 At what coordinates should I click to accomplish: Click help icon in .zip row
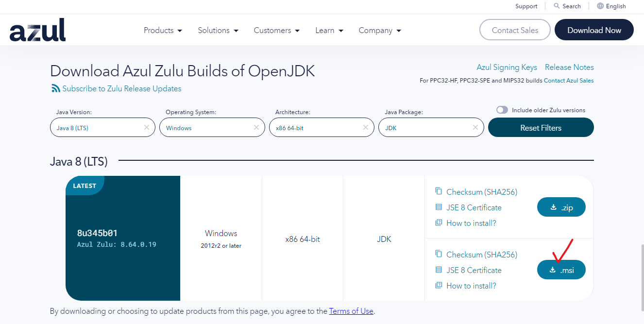coord(439,222)
